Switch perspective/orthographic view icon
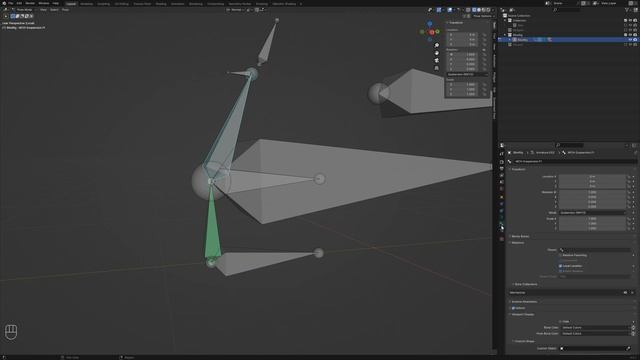The height and width of the screenshot is (360, 640). click(x=437, y=68)
